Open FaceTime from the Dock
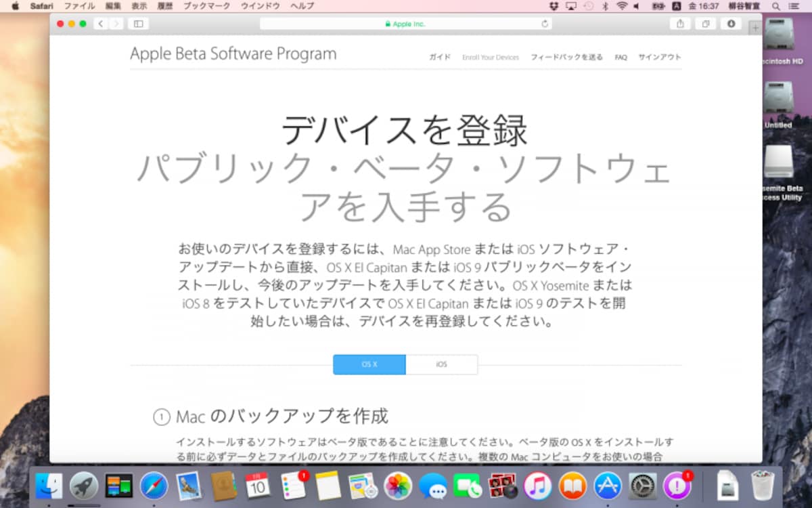Viewport: 812px width, 508px height. pos(468,486)
